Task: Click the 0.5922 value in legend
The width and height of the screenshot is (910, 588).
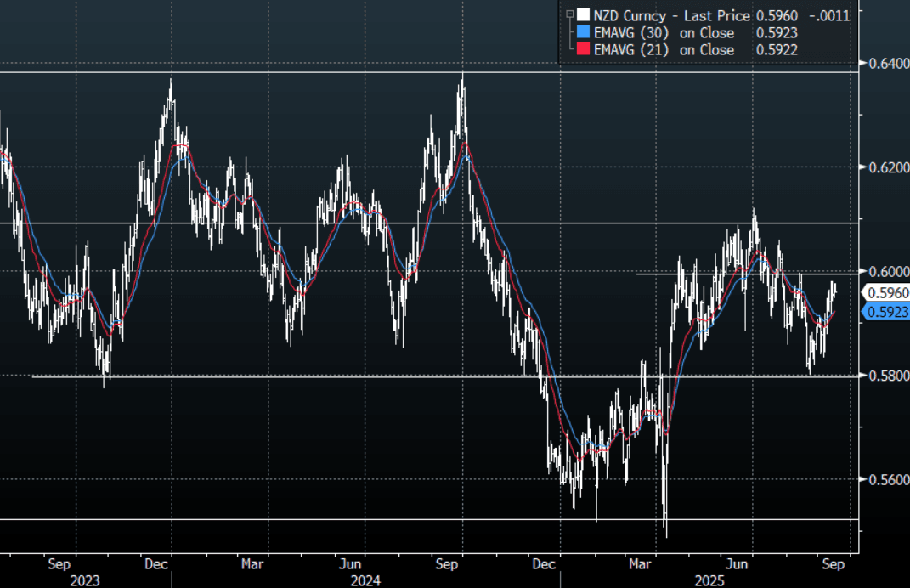Action: click(x=777, y=50)
